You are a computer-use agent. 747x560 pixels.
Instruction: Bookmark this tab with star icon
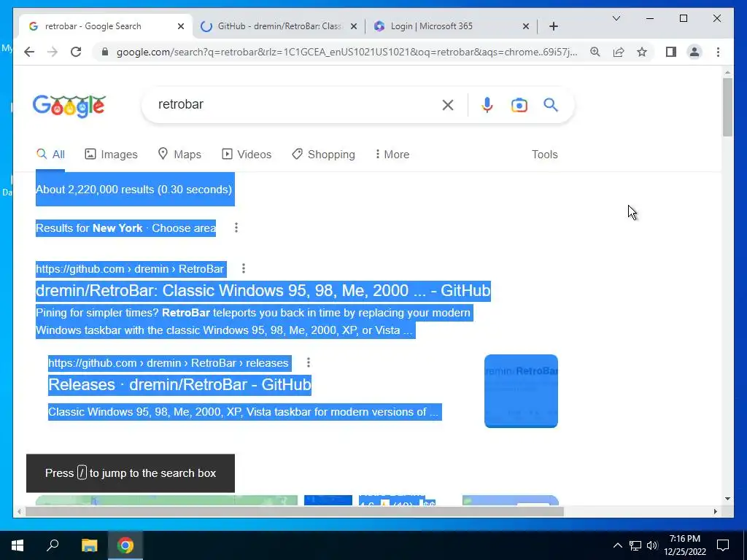click(642, 52)
